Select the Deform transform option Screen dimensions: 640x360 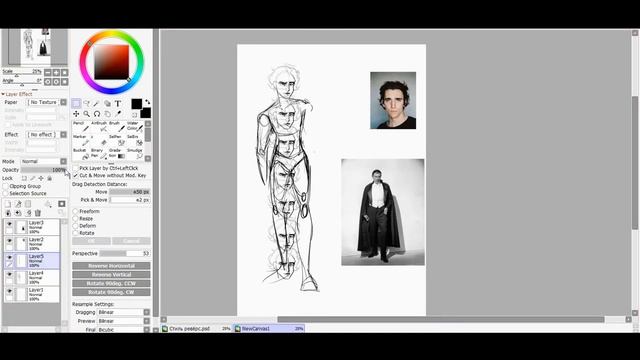point(76,226)
